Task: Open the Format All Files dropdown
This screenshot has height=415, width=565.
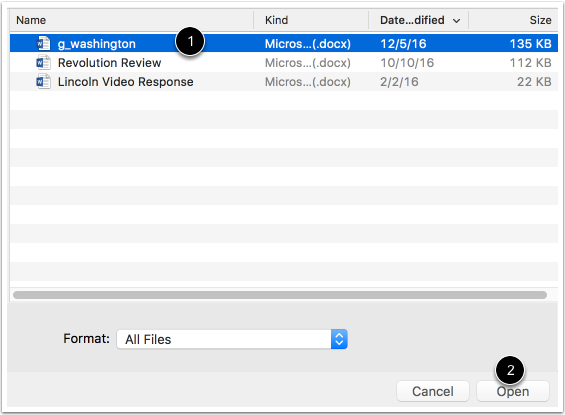Action: (232, 339)
